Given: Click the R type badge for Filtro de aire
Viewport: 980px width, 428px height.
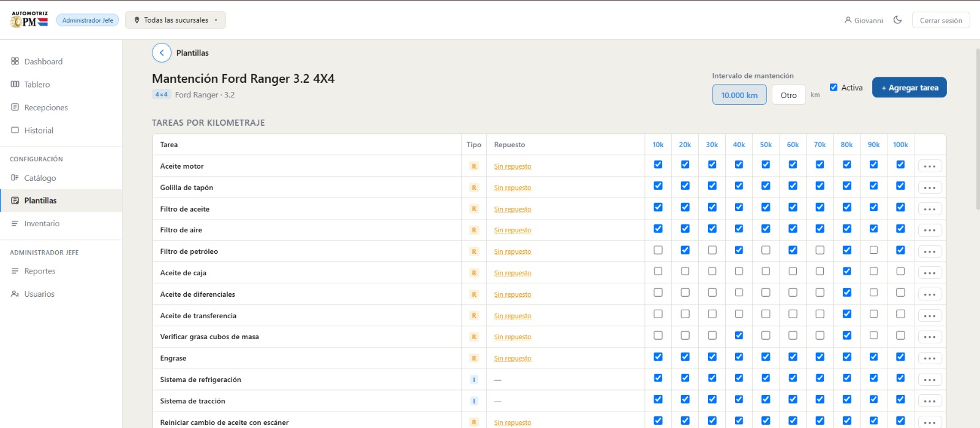Looking at the screenshot, I should tap(473, 230).
